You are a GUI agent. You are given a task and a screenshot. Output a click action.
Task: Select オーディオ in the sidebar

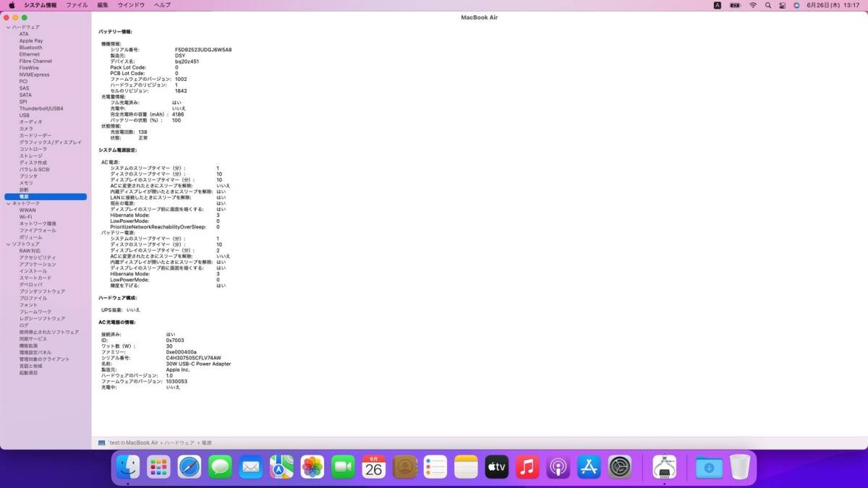[31, 122]
